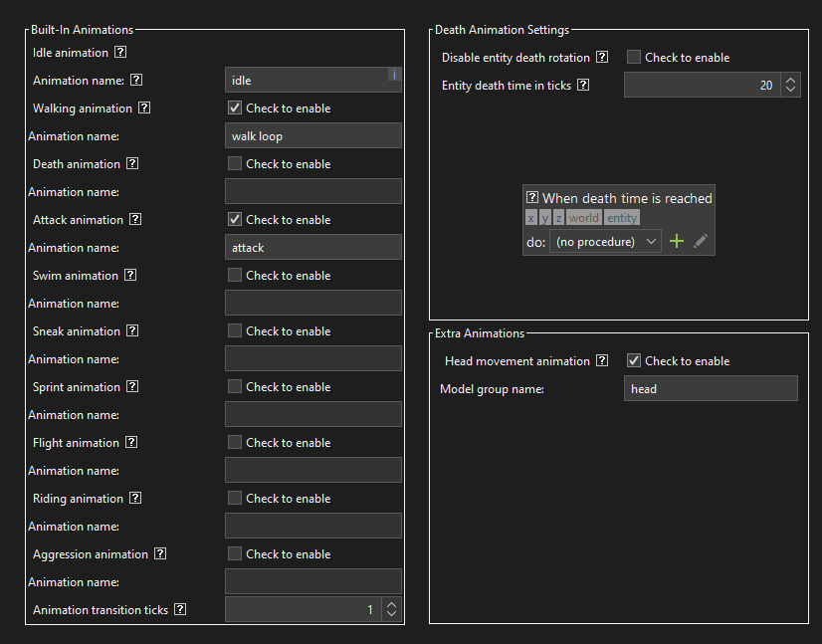
Task: Decrease Entity death time in ticks
Action: pyautogui.click(x=790, y=90)
